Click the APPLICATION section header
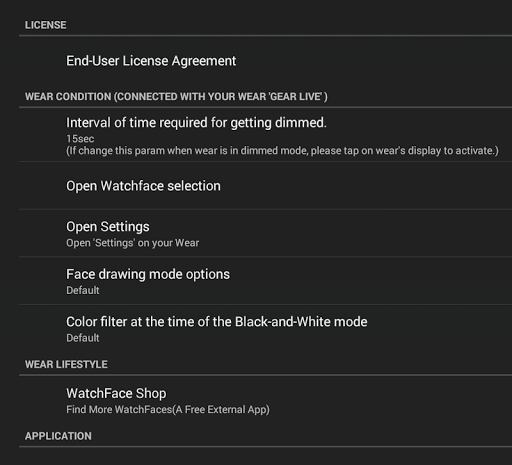 (58, 436)
